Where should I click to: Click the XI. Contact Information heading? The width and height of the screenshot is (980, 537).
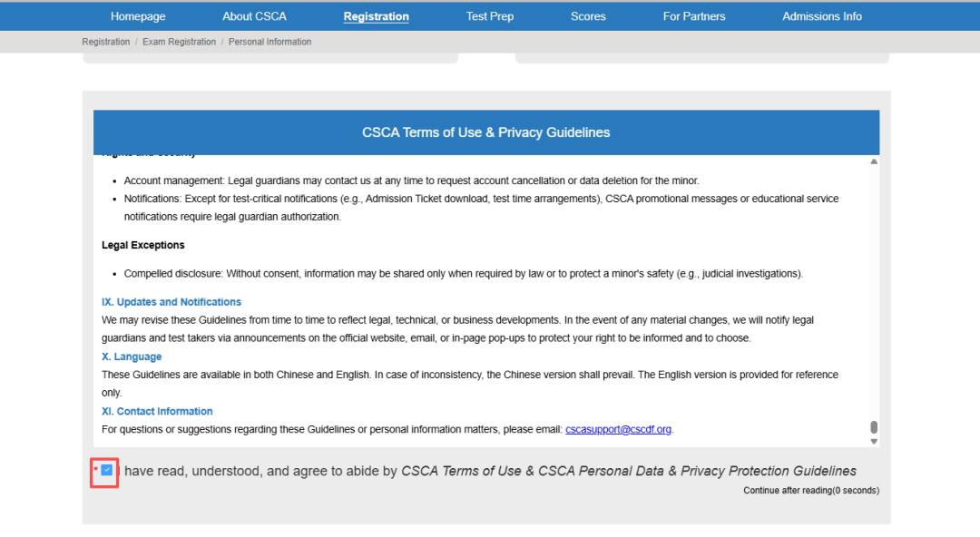tap(157, 411)
